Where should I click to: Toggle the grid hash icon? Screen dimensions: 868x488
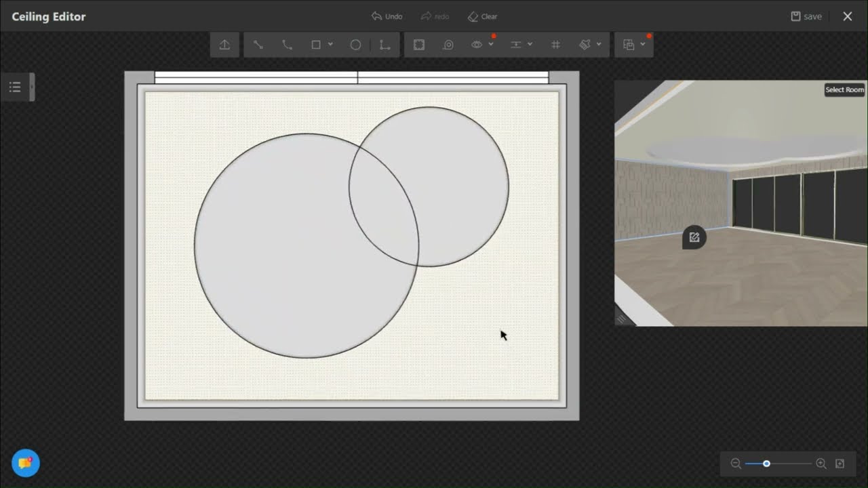tap(555, 45)
